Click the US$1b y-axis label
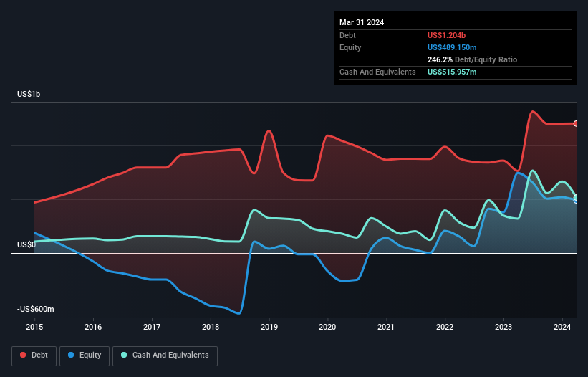This screenshot has height=377, width=588. (x=29, y=94)
